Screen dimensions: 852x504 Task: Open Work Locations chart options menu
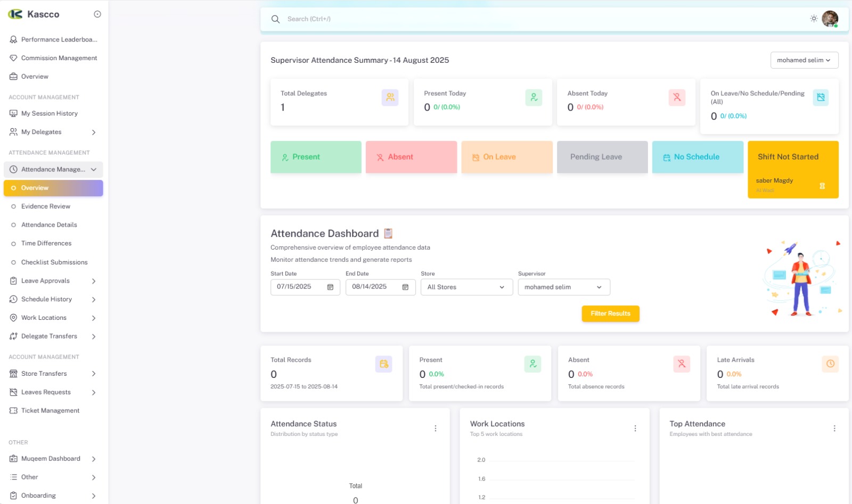coord(635,428)
